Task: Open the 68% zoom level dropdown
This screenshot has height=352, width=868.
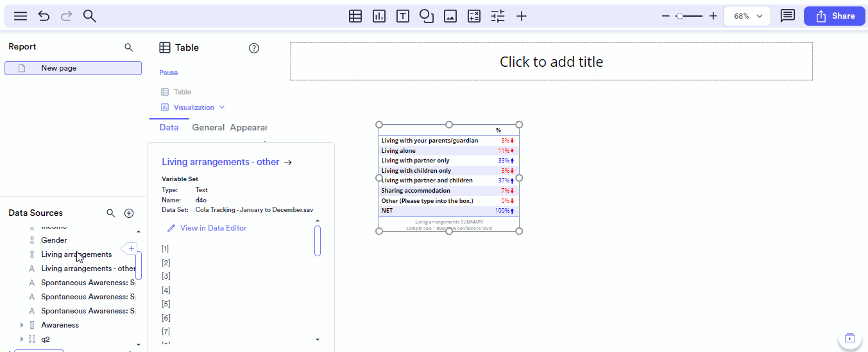Action: click(x=747, y=16)
